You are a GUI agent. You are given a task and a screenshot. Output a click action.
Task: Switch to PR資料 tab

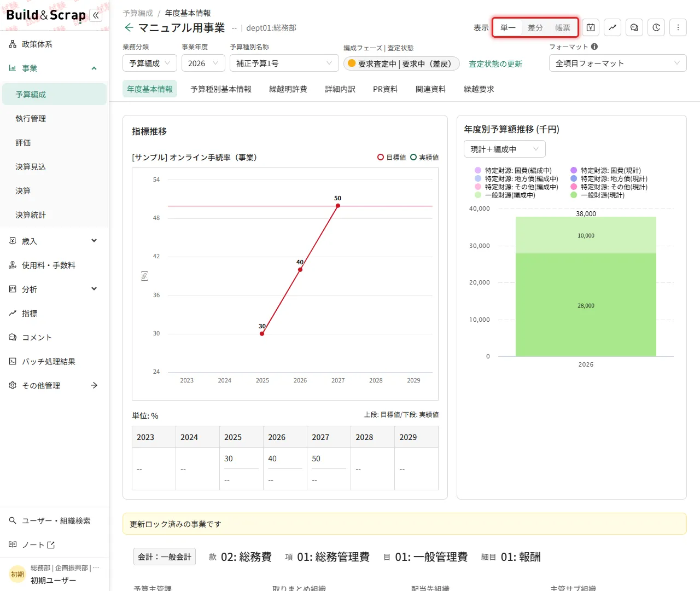[x=386, y=89]
